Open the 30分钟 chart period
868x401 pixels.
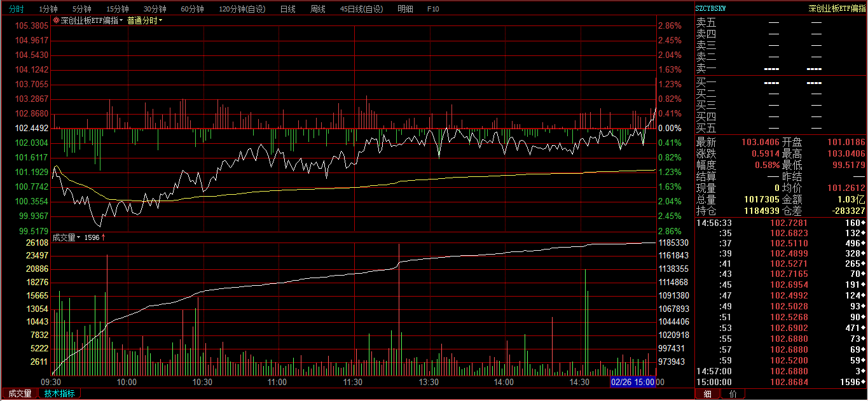click(x=155, y=9)
